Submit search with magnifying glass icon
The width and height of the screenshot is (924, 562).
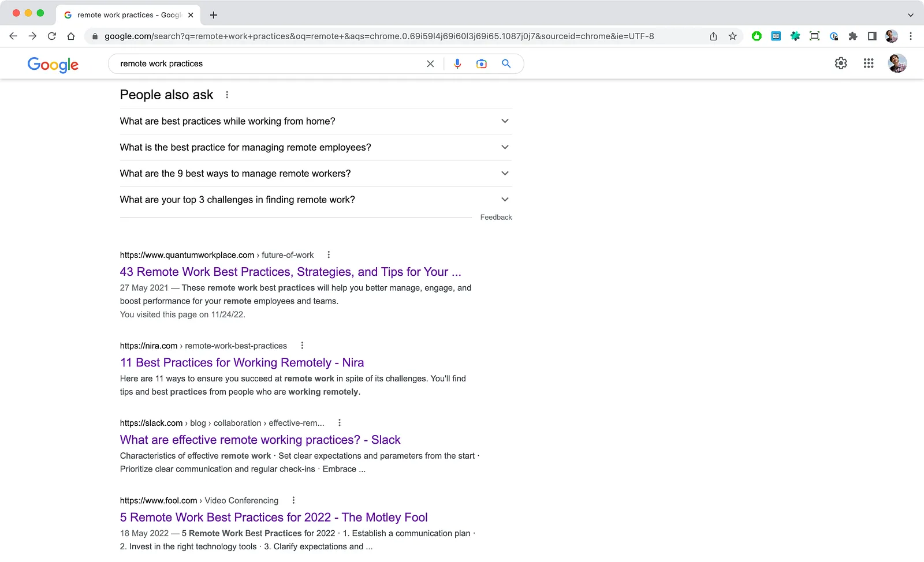click(x=506, y=64)
